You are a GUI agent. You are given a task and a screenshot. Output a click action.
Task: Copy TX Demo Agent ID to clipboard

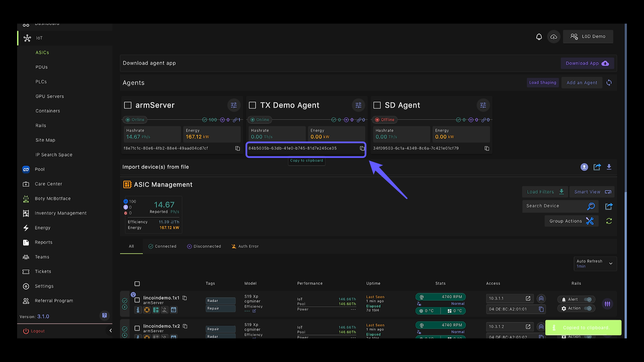coord(362,148)
